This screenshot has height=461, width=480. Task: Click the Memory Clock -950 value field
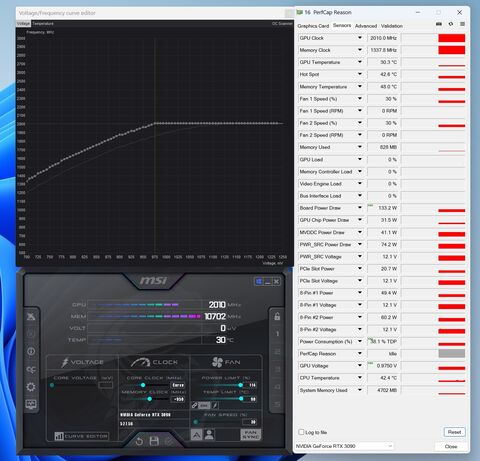click(178, 399)
